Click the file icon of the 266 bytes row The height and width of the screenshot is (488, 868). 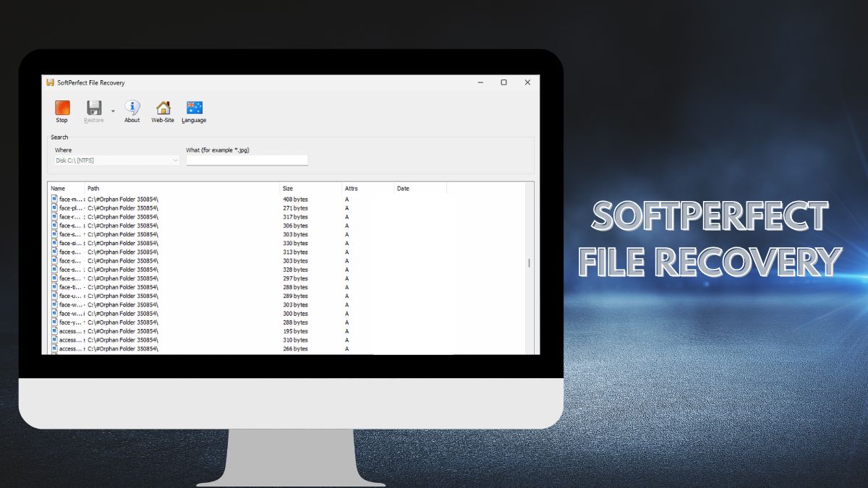[x=54, y=348]
